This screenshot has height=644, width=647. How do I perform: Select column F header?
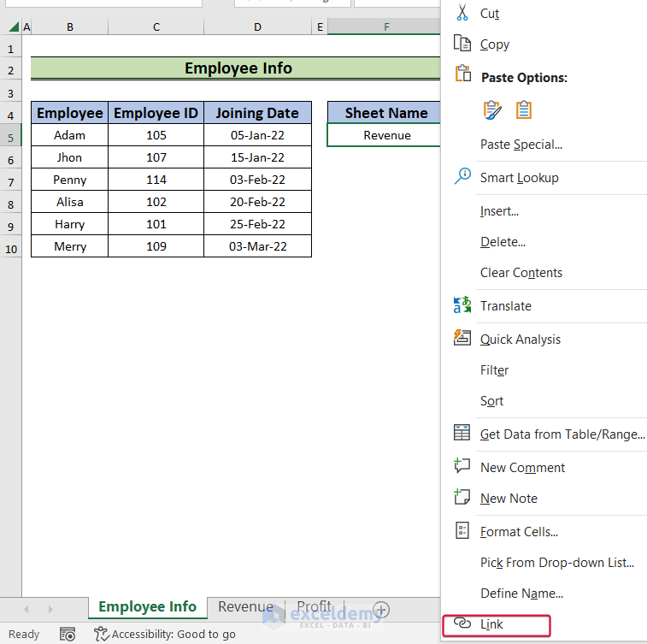[x=384, y=27]
